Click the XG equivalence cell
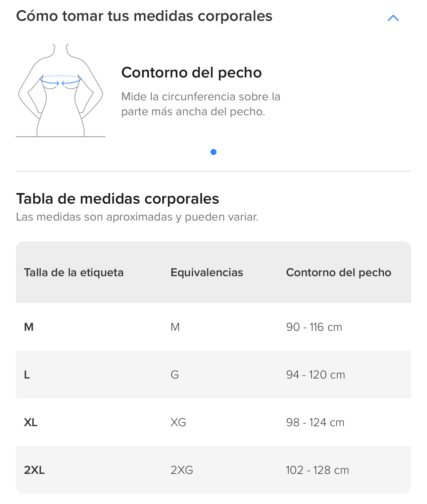427x504 pixels. coord(178,423)
